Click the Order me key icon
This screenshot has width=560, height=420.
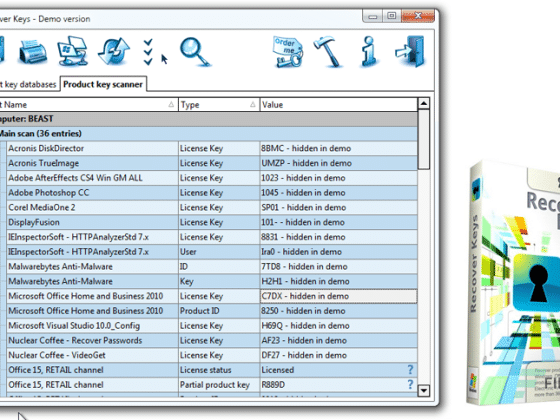[288, 52]
